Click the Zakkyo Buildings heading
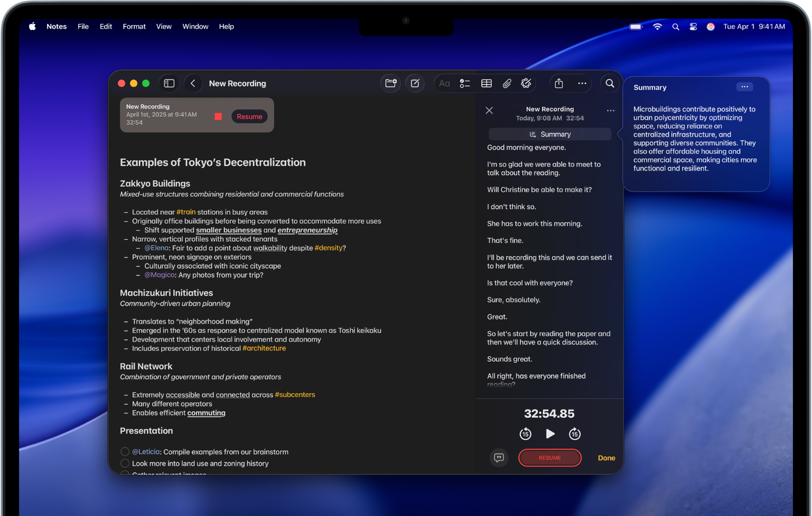 point(155,184)
